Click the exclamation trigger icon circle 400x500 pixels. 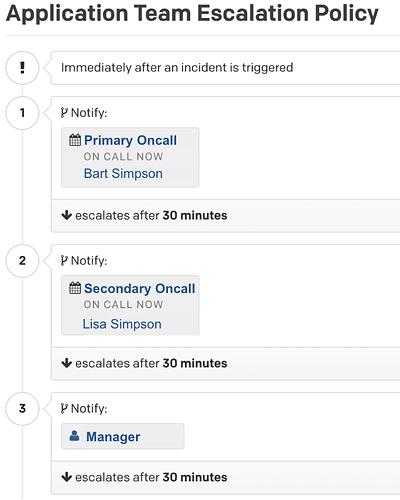click(x=22, y=68)
